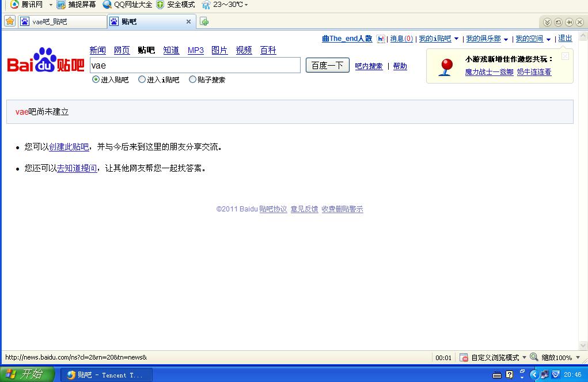Open the MP3 category link
Viewport: 588px width, 382px height.
(x=195, y=50)
